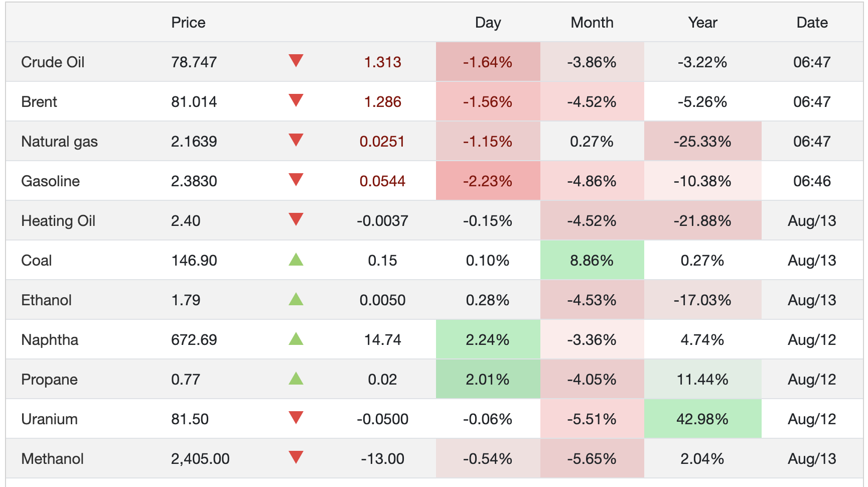Open the Coal commodity link
This screenshot has width=868, height=487.
(x=37, y=261)
